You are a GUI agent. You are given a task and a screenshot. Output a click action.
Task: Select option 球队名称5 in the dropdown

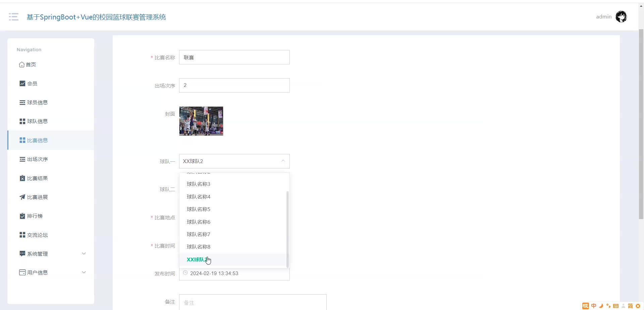tap(233, 209)
